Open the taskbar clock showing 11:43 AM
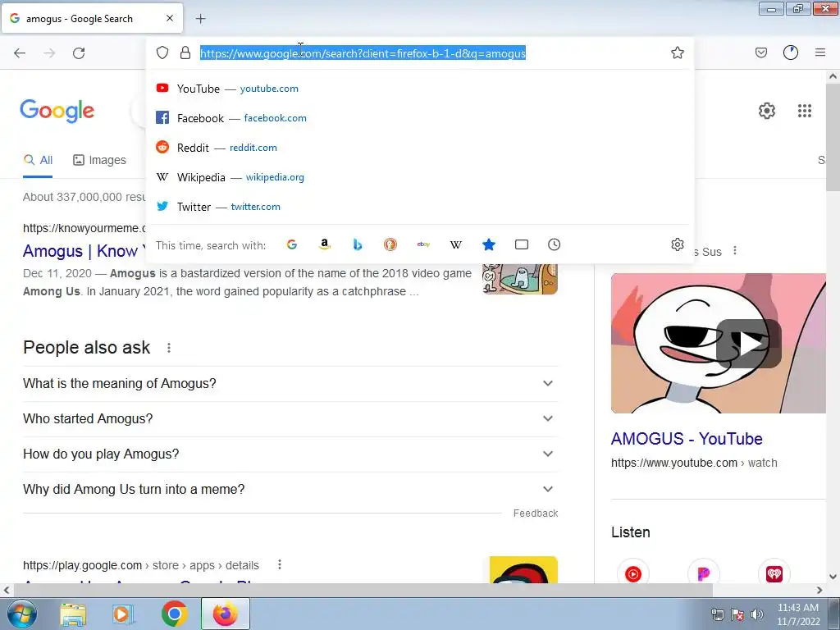Viewport: 840px width, 630px height. click(x=798, y=614)
